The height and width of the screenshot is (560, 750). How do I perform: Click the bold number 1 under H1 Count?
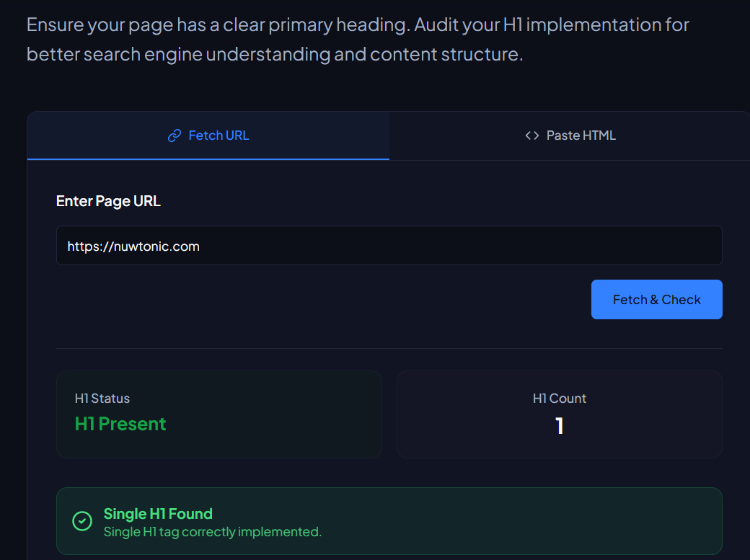[560, 426]
